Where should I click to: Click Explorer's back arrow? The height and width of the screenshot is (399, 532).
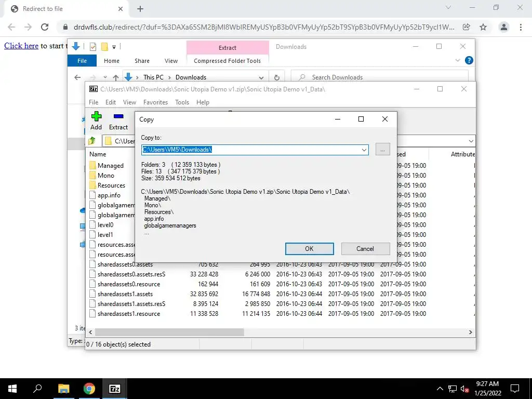pyautogui.click(x=77, y=77)
